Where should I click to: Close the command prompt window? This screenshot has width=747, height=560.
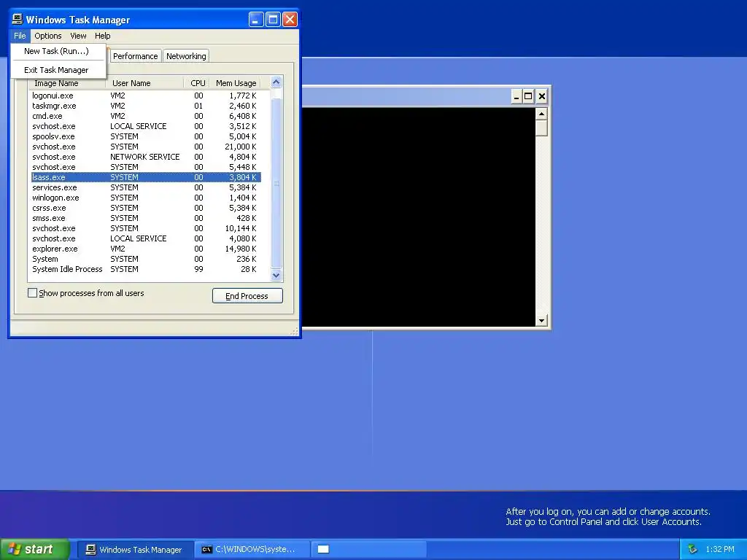point(542,97)
